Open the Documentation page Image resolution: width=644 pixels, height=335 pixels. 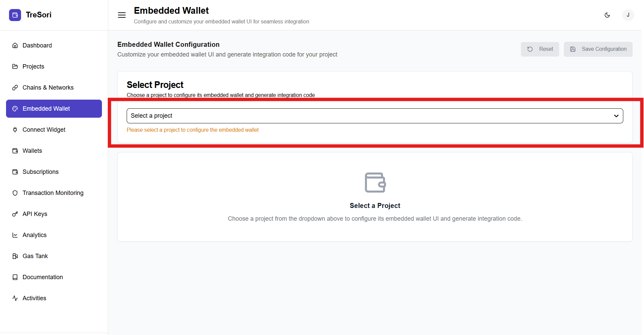pyautogui.click(x=42, y=277)
